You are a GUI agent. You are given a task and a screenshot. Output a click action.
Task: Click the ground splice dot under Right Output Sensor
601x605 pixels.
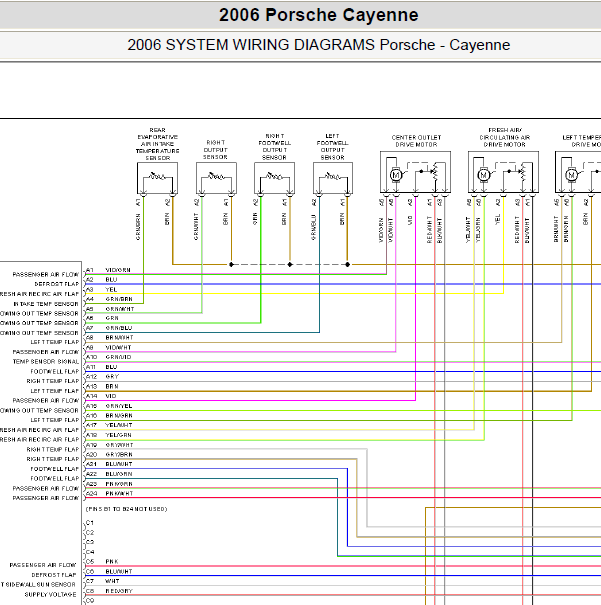click(x=231, y=265)
